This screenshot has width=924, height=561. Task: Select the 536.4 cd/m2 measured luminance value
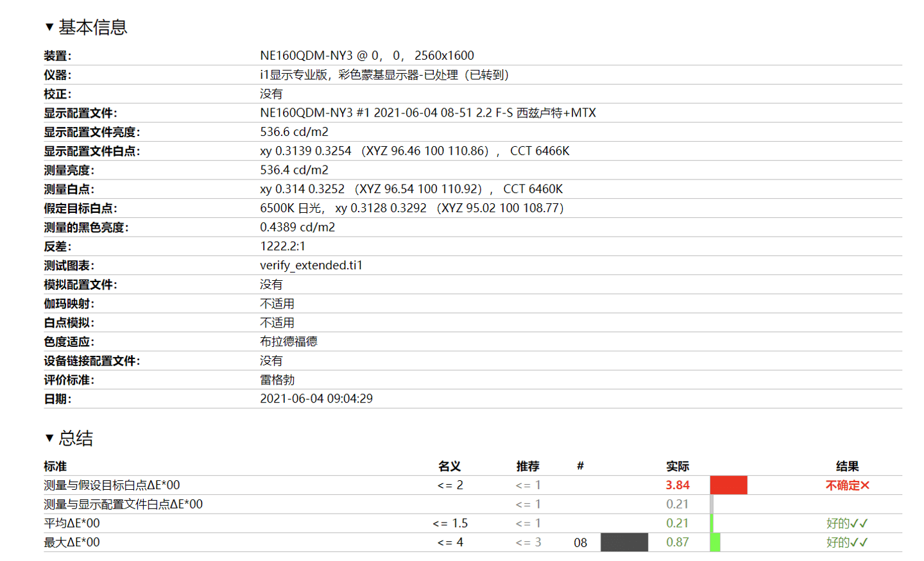(294, 170)
